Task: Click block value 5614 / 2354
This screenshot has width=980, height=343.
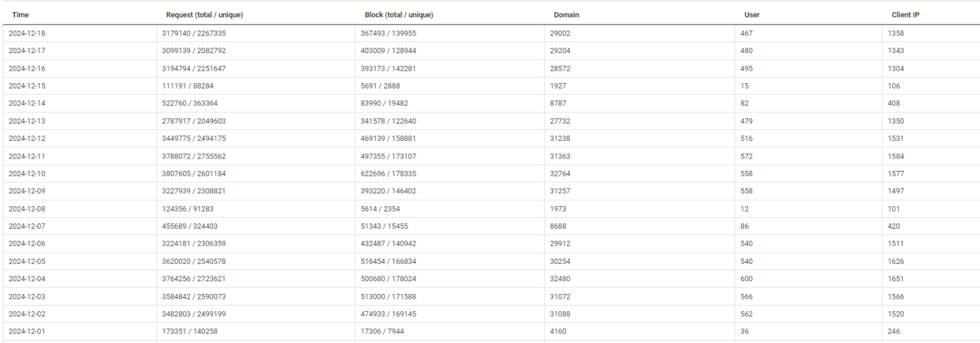Action: coord(382,208)
